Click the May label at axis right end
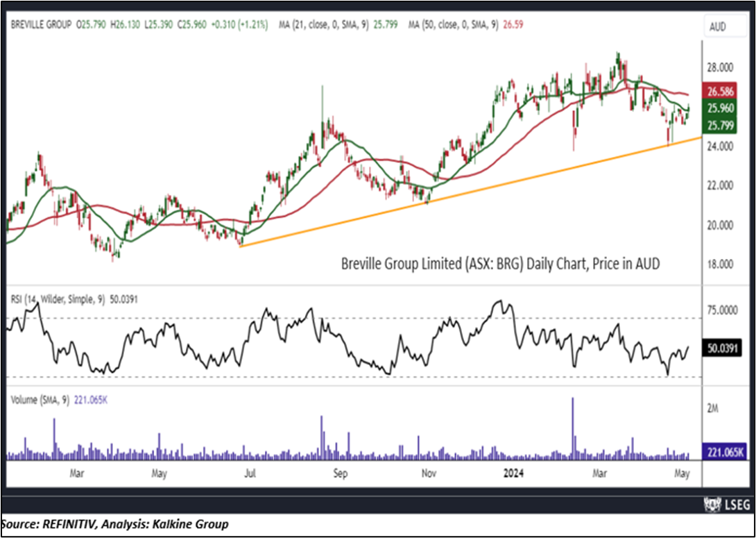The width and height of the screenshot is (756, 538). pyautogui.click(x=683, y=473)
